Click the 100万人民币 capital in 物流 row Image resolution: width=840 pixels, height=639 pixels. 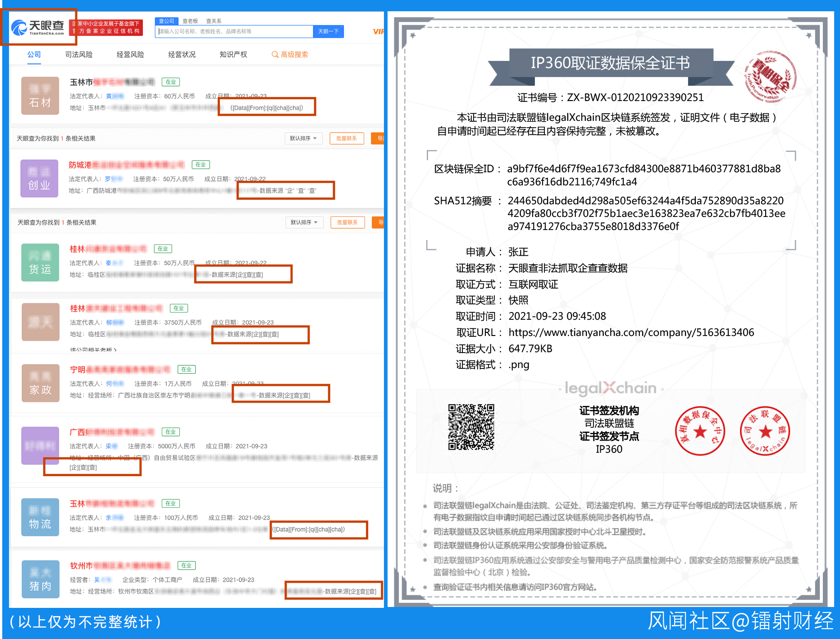[x=181, y=518]
